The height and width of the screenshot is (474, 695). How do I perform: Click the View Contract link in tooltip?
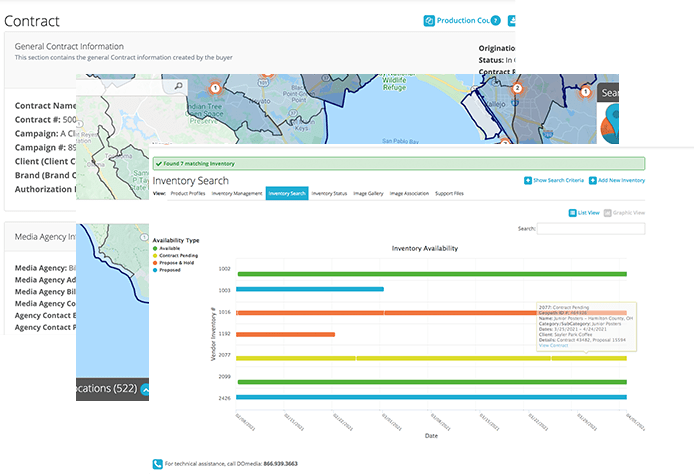(x=553, y=345)
